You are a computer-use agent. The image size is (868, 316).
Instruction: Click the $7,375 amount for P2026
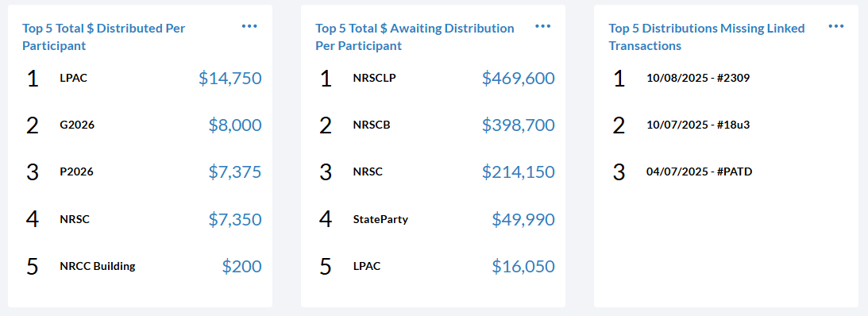[235, 172]
